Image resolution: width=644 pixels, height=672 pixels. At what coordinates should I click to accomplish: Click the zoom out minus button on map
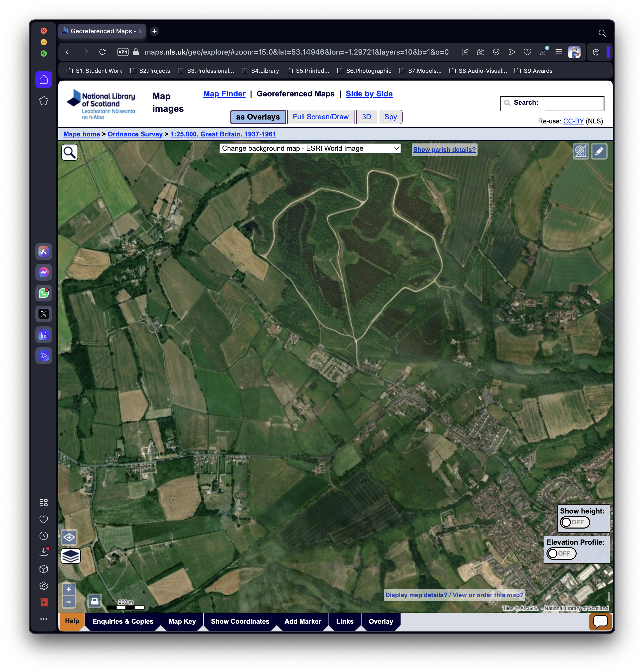click(x=70, y=601)
